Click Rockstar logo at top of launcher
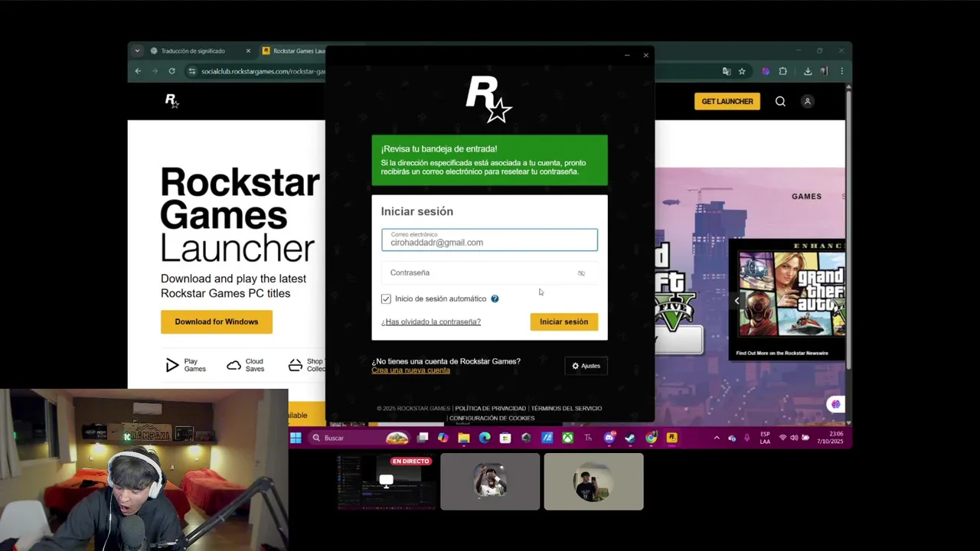Viewport: 980px width, 551px height. pyautogui.click(x=489, y=99)
